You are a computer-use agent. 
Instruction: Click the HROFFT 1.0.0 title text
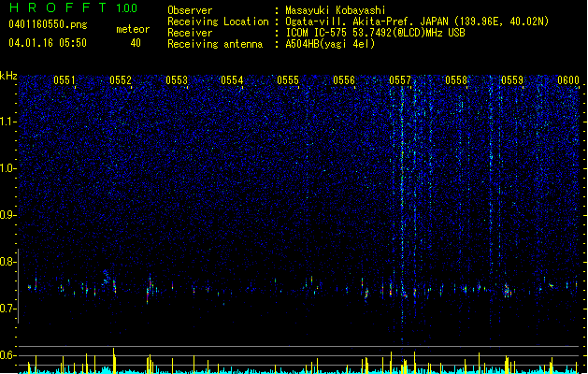click(x=73, y=7)
